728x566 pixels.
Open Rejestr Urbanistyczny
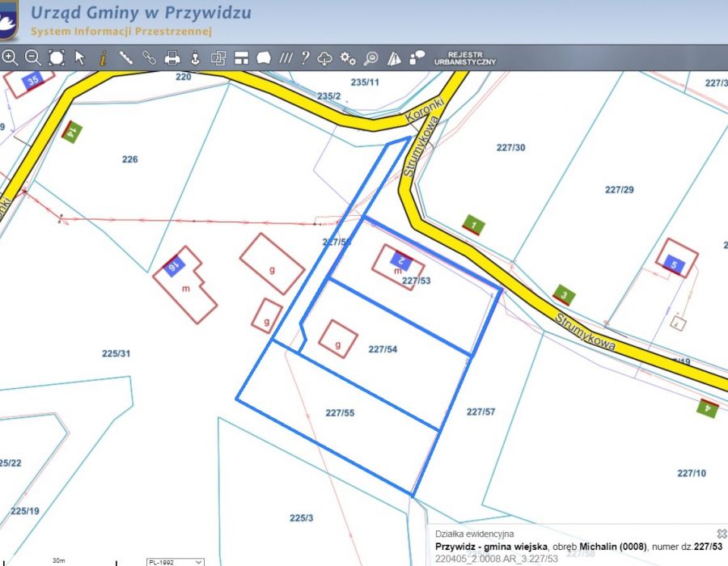[x=465, y=58]
